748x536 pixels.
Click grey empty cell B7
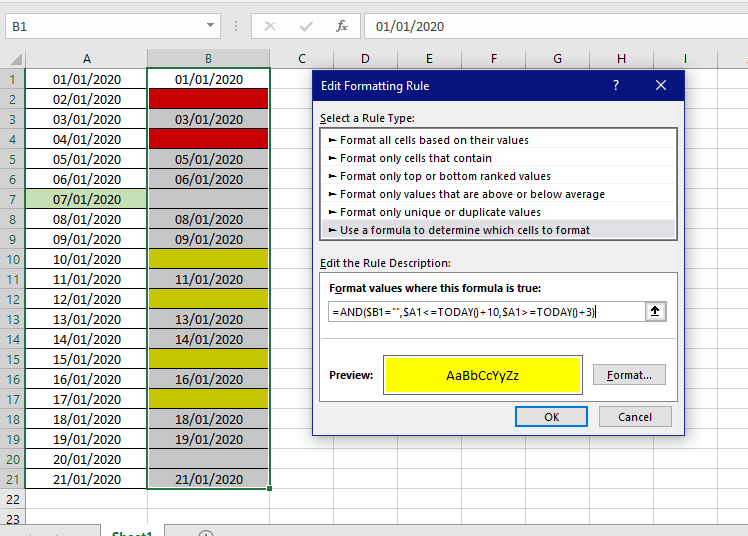(208, 199)
